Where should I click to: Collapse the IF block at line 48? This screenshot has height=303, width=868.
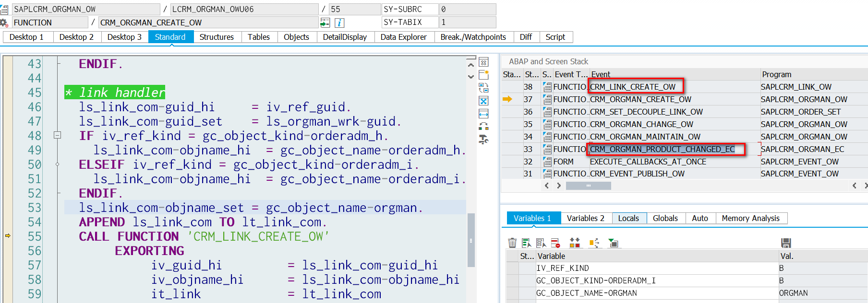coord(57,135)
